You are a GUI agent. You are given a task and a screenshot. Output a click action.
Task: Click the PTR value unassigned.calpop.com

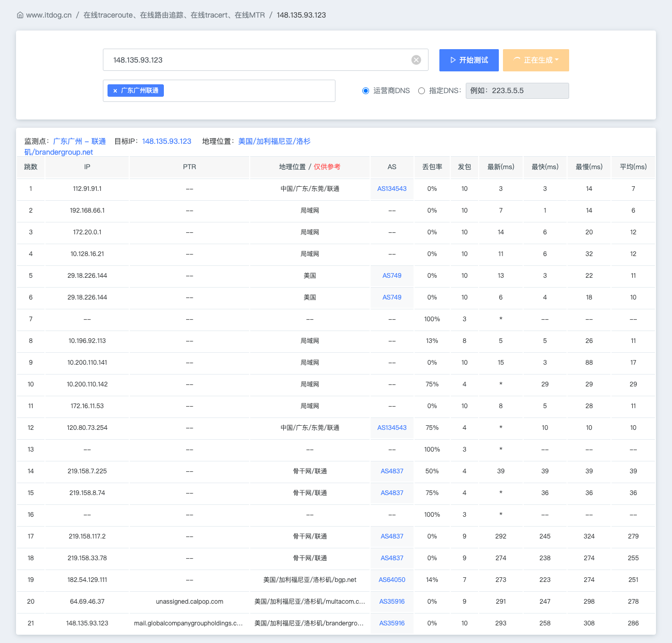coord(190,602)
